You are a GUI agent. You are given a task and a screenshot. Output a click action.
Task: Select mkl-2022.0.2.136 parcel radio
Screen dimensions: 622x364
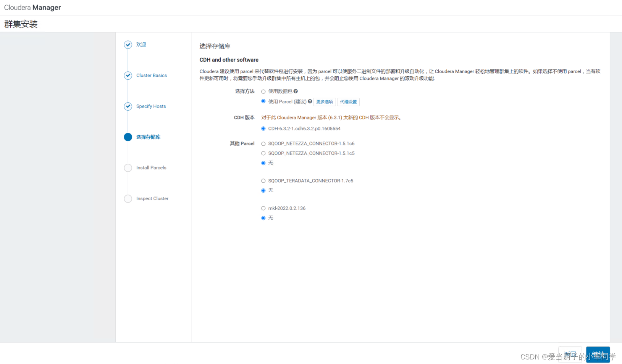[263, 208]
